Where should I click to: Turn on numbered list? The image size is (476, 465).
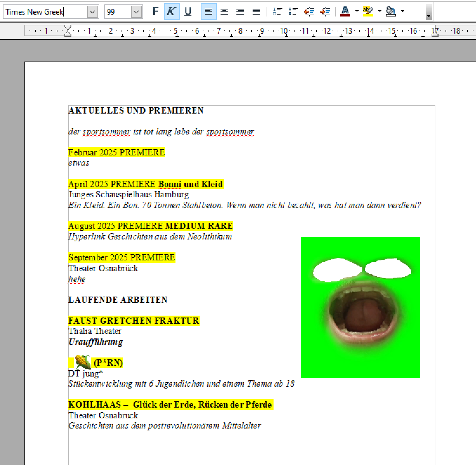(277, 12)
